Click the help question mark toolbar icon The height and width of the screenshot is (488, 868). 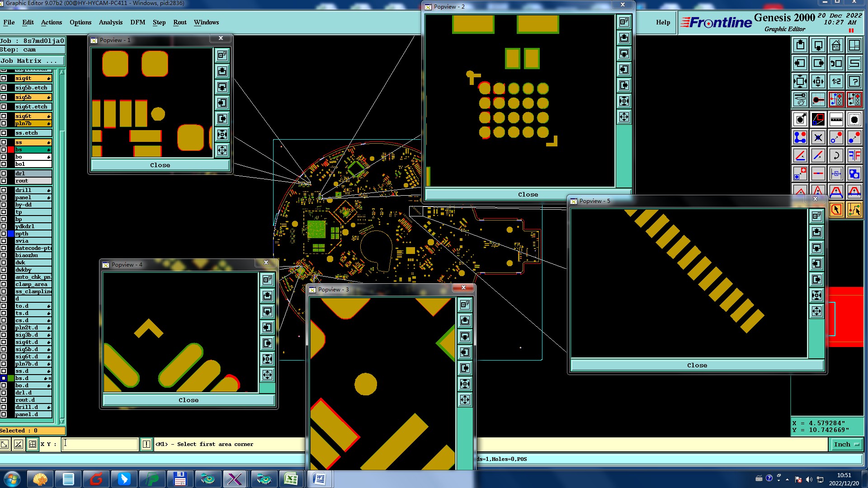pyautogui.click(x=854, y=81)
